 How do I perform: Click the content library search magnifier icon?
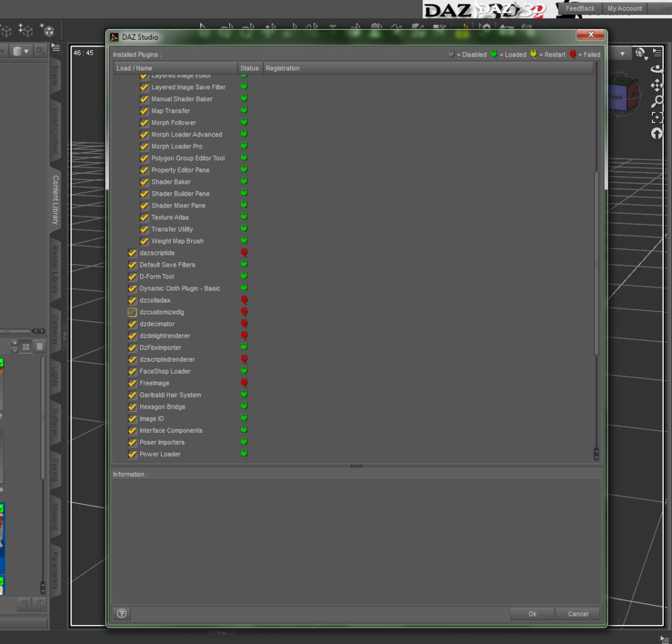[40, 51]
